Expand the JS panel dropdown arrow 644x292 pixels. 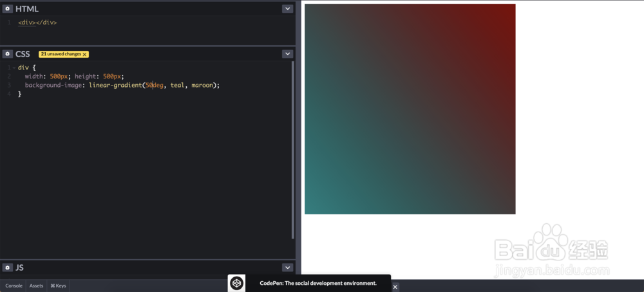[x=287, y=268]
